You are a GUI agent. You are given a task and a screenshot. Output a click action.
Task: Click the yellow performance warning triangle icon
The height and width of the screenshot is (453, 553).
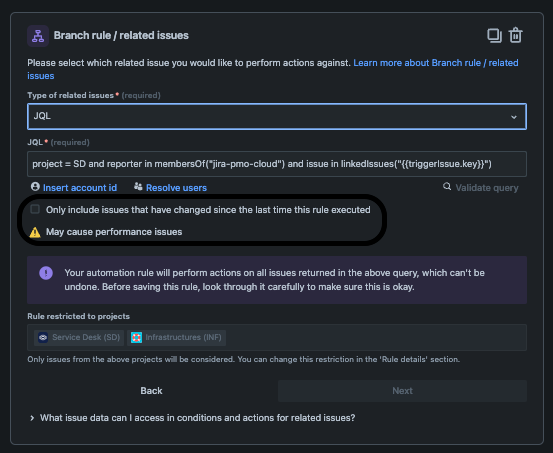(x=35, y=232)
